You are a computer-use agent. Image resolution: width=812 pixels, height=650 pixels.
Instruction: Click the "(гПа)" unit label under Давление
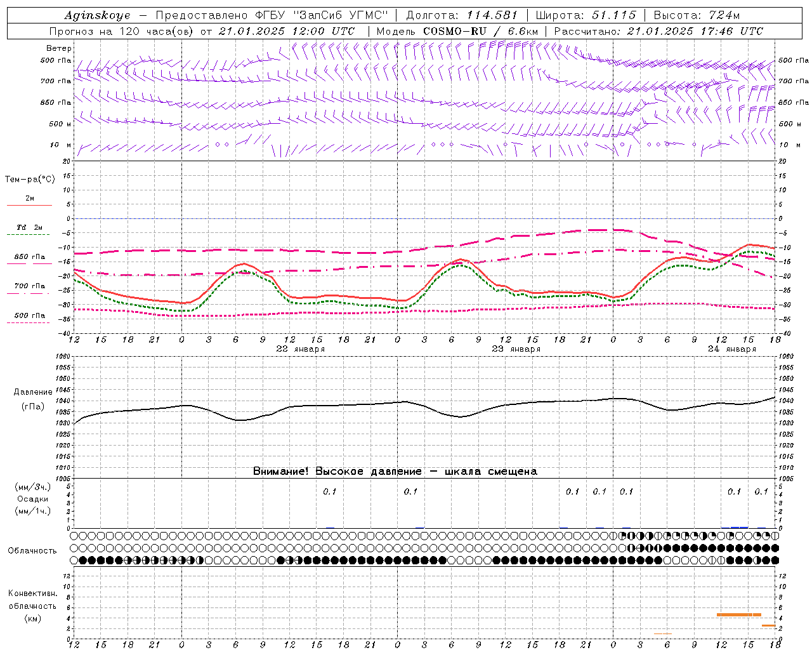[x=32, y=406]
